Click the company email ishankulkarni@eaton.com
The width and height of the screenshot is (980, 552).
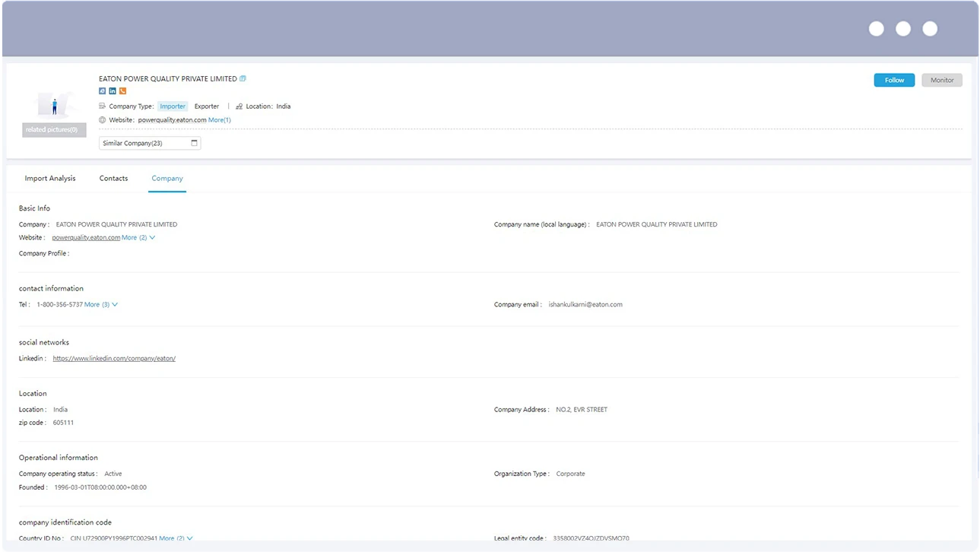coord(585,304)
